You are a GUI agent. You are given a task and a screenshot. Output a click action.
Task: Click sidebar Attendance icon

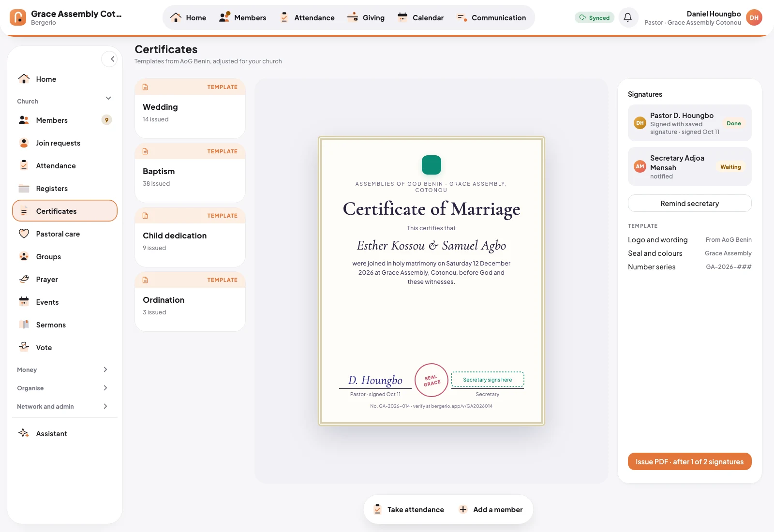[x=24, y=165]
